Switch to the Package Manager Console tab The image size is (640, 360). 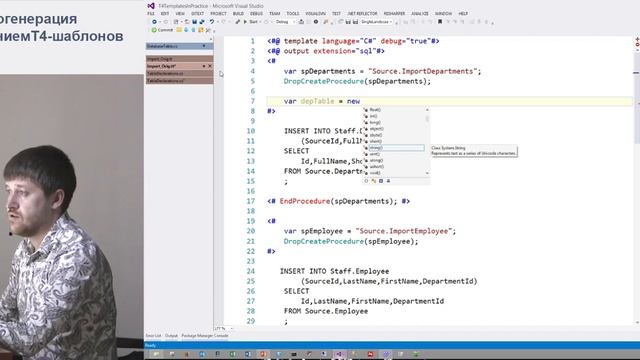tap(204, 336)
